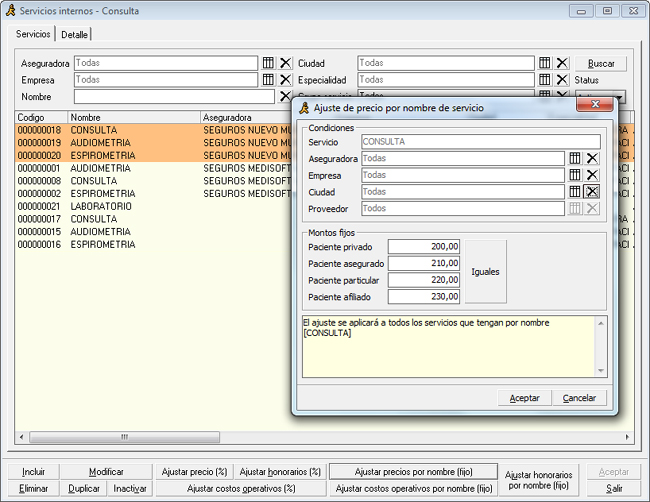Viewport: 650px width, 502px height.
Task: Click the Incluir button
Action: pos(34,472)
